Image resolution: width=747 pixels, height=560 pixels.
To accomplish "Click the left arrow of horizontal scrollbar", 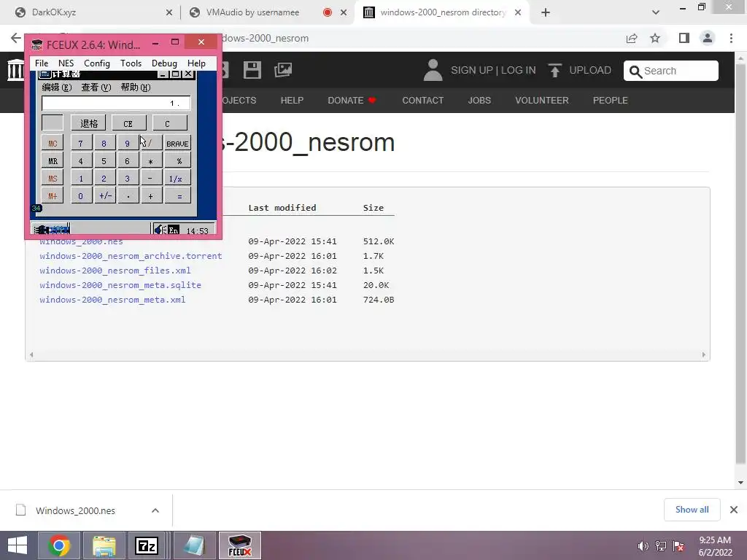I will pos(31,355).
